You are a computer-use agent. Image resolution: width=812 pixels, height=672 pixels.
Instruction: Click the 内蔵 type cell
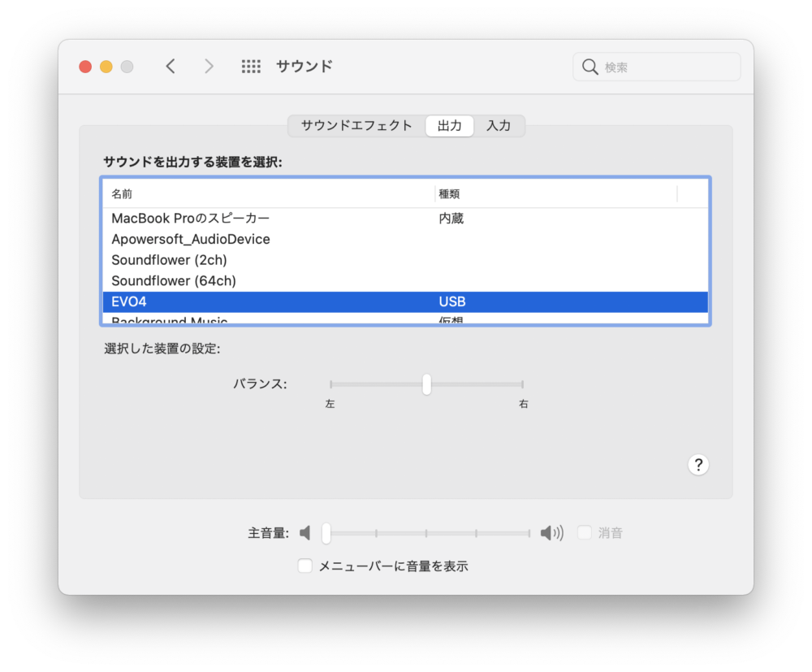451,219
